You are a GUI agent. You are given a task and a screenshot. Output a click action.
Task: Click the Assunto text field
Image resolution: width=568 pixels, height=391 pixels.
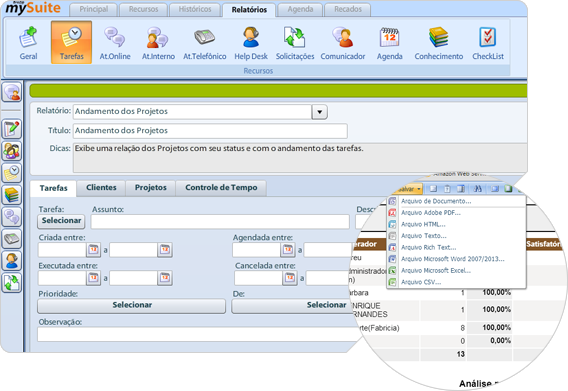(x=220, y=221)
